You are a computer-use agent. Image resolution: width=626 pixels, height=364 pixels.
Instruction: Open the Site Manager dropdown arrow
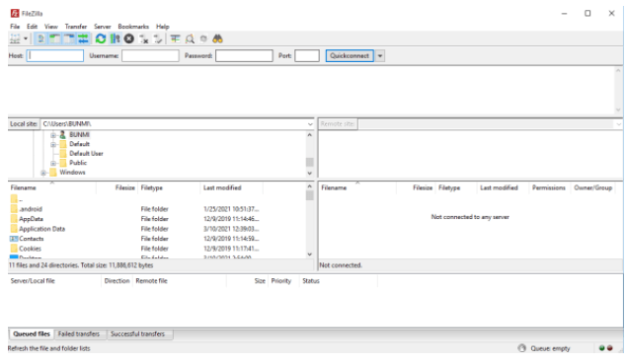tap(26, 38)
